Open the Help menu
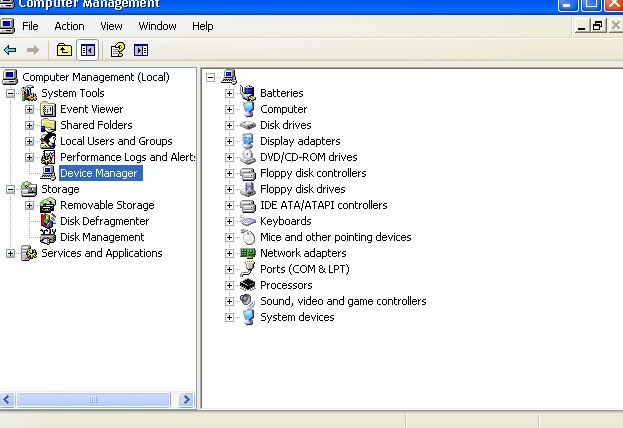The height and width of the screenshot is (428, 623). point(203,26)
